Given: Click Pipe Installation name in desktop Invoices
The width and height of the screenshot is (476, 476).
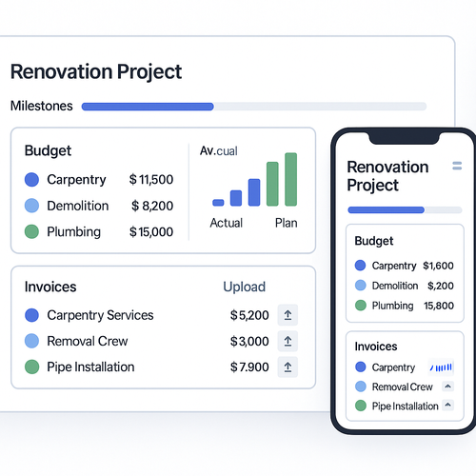Looking at the screenshot, I should [90, 367].
